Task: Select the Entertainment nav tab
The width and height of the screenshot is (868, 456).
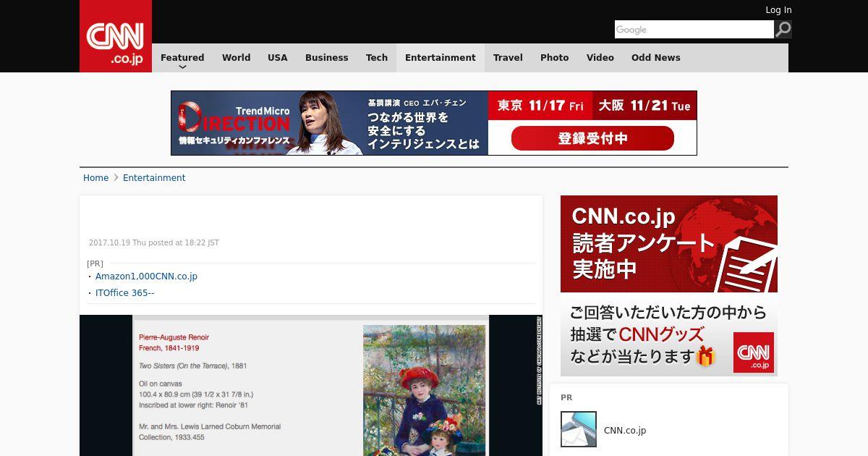Action: click(x=441, y=58)
